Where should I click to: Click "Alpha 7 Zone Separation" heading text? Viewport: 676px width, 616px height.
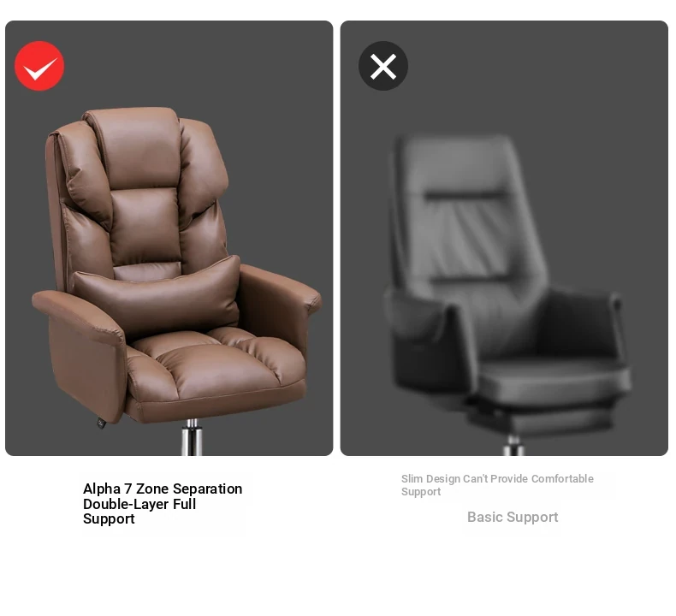click(163, 489)
